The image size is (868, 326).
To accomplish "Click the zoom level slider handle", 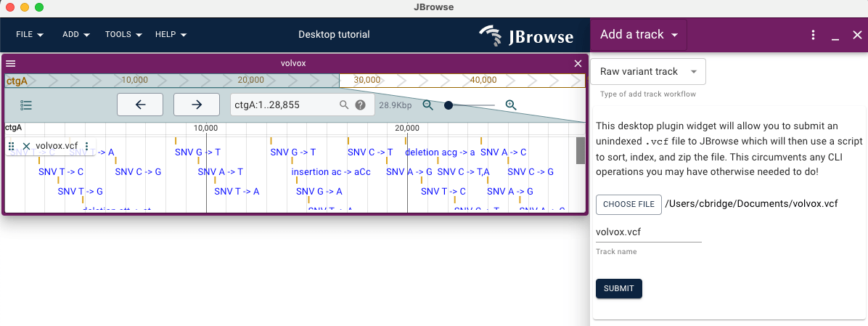I will [x=449, y=105].
